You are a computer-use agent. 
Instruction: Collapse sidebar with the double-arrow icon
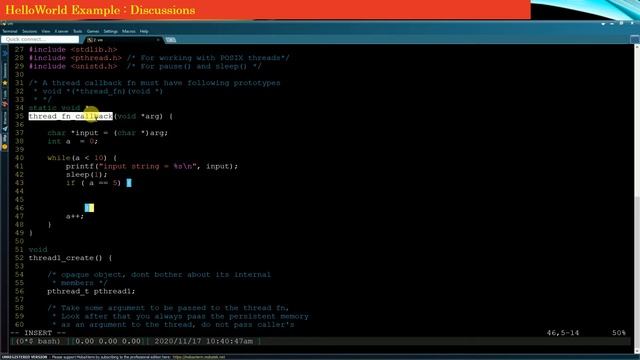pos(5,53)
